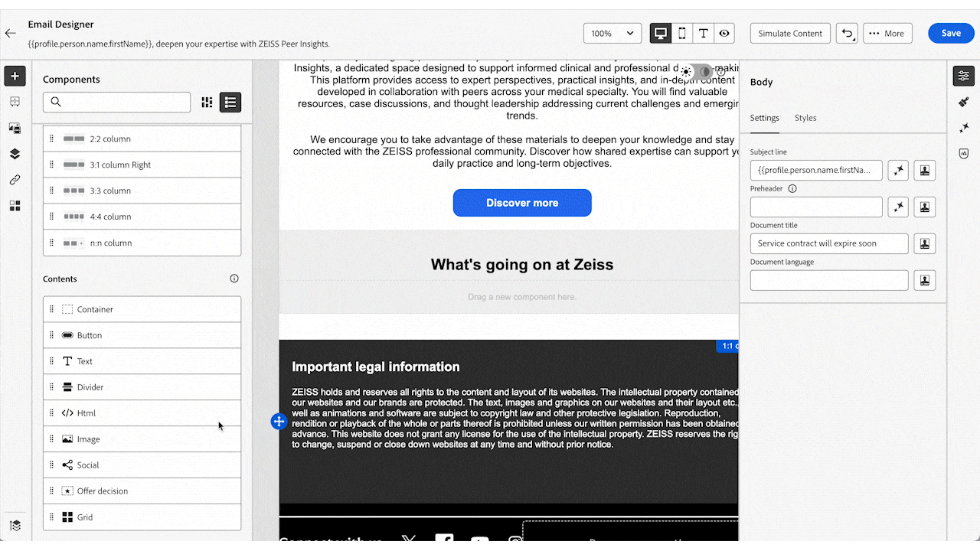Open the Links icon in left rail
The height and width of the screenshot is (551, 980).
[x=15, y=180]
